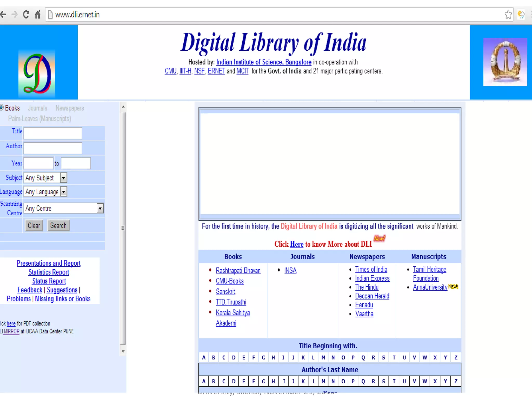Click the browser forward arrow
The width and height of the screenshot is (532, 399).
click(x=15, y=14)
